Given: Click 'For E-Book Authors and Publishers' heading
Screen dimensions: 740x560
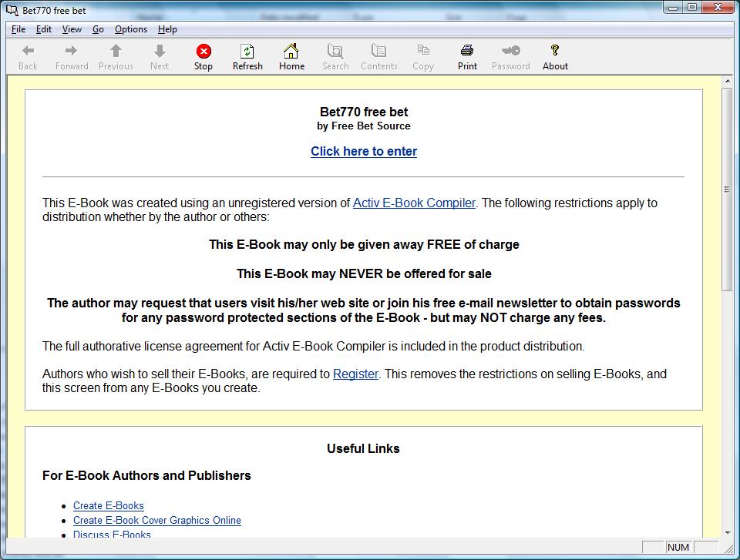Looking at the screenshot, I should coord(146,475).
